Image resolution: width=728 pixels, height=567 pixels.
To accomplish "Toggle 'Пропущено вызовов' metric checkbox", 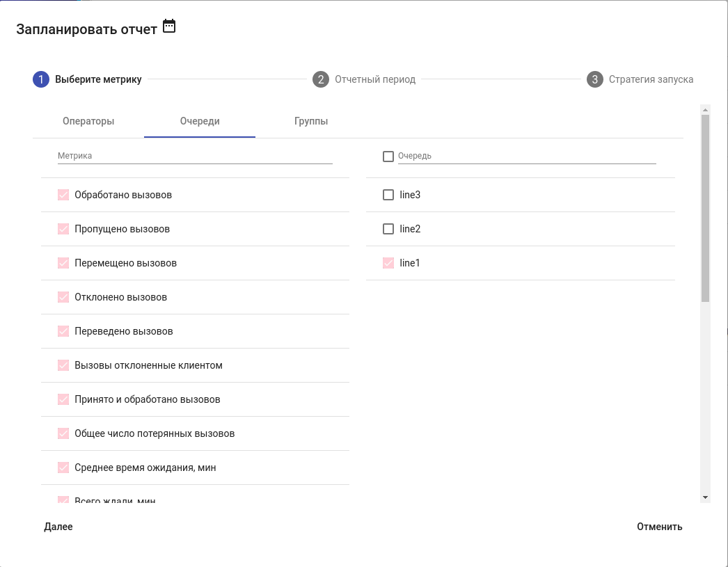I will (63, 229).
